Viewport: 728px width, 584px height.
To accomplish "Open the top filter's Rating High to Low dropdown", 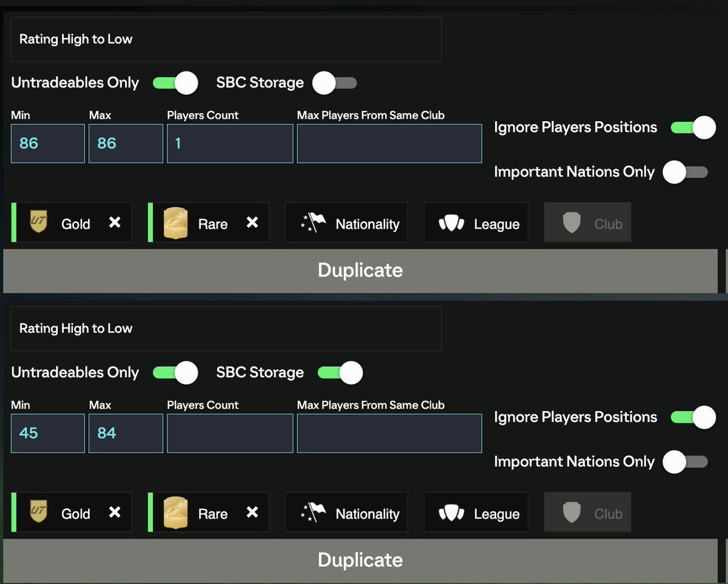I will click(x=226, y=39).
